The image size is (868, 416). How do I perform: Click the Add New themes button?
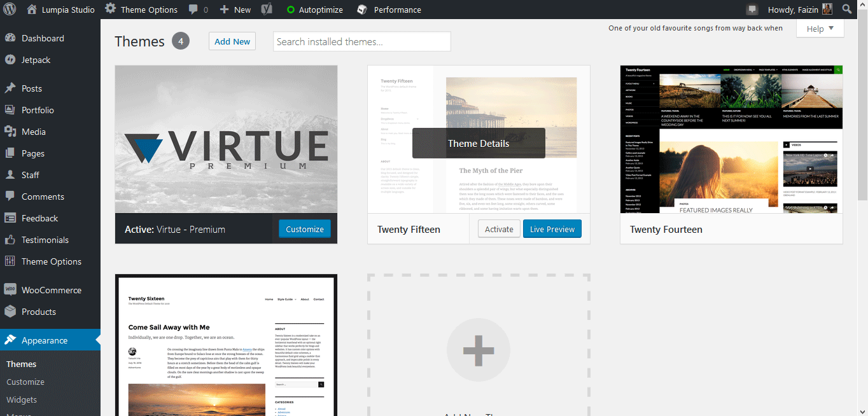click(232, 41)
